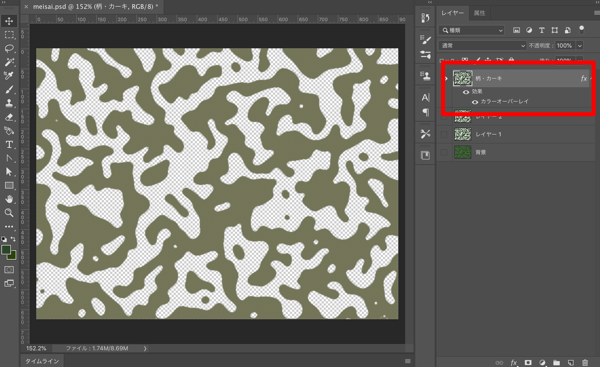Open the blend mode 通常 dropdown
Viewport: 600px width, 367px height.
pyautogui.click(x=482, y=46)
